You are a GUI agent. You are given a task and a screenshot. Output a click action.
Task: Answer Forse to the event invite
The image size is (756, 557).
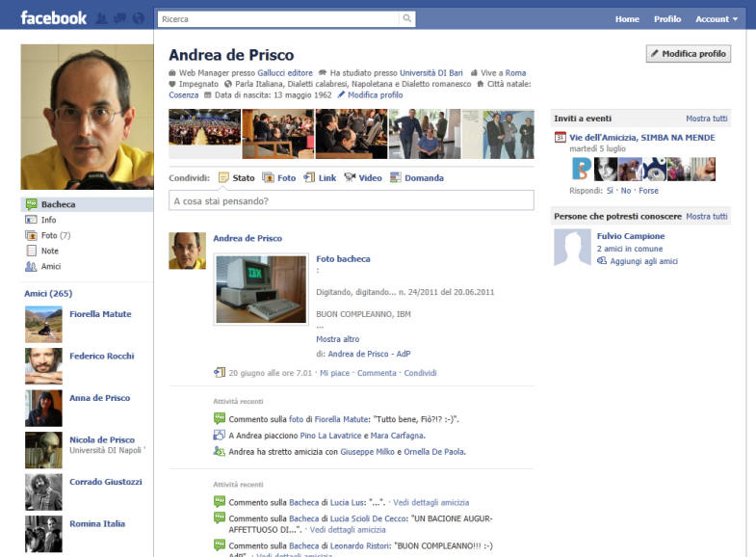point(648,191)
